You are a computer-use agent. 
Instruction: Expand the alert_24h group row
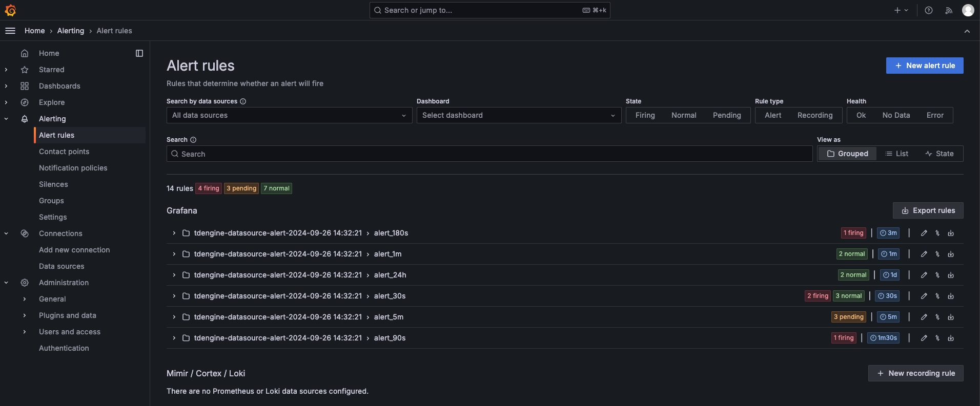[174, 275]
